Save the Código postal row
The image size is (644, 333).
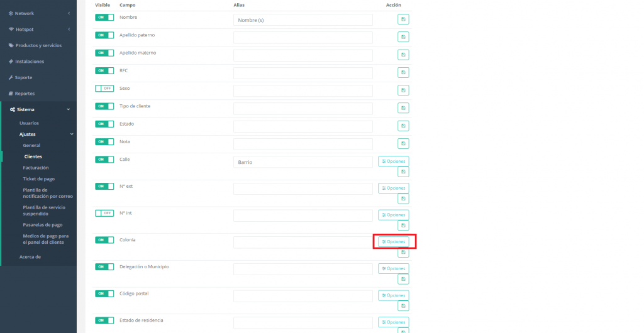pyautogui.click(x=403, y=306)
